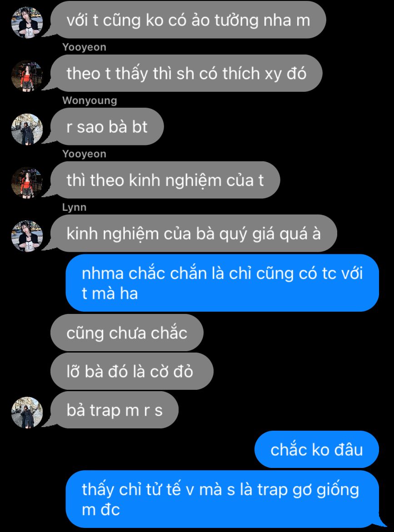Viewport: 394px width, 532px height.
Task: Tap Lynn's avatar beside 'kinh nghiệm của bà quý giá'
Action: [27, 235]
